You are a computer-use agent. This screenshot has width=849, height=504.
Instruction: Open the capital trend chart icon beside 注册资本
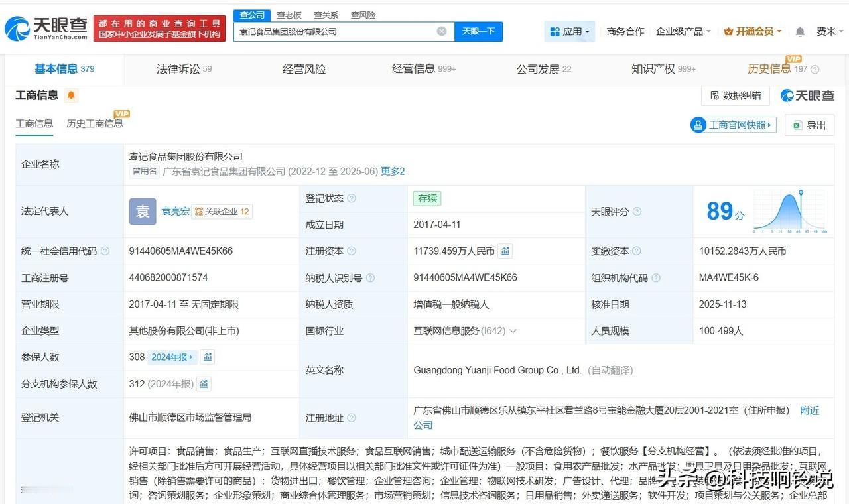[x=505, y=251]
